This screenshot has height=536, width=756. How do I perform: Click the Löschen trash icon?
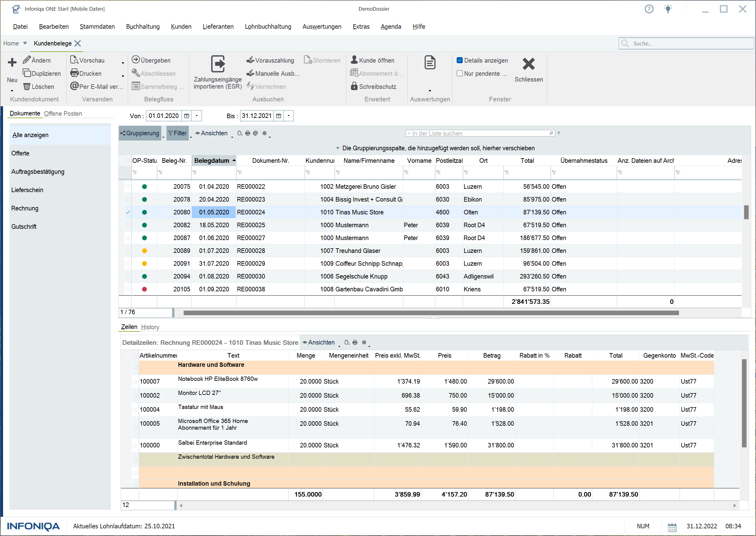(26, 86)
